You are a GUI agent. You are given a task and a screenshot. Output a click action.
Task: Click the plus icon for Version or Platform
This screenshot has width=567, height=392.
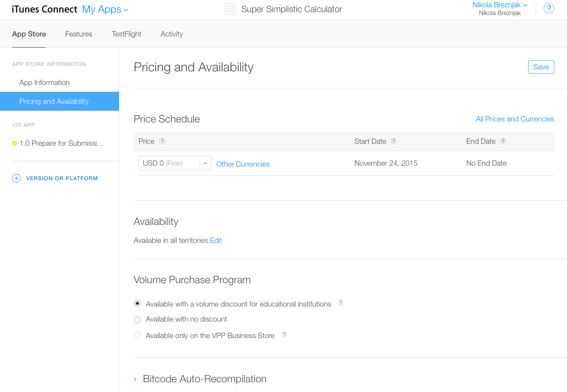point(17,178)
